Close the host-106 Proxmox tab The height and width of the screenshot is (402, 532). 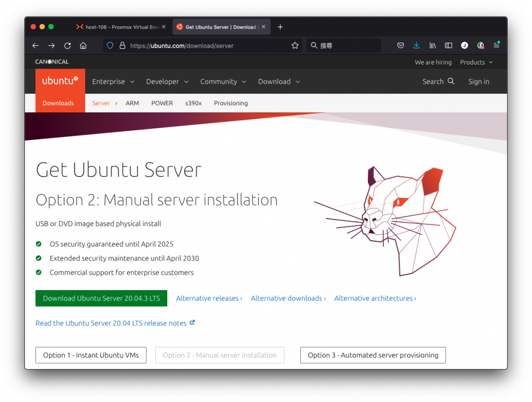pos(164,27)
